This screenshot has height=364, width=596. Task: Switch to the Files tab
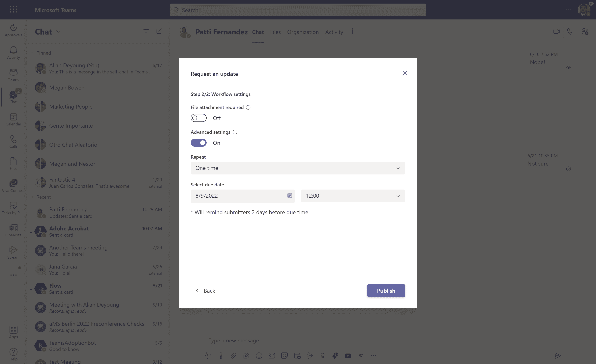click(275, 32)
